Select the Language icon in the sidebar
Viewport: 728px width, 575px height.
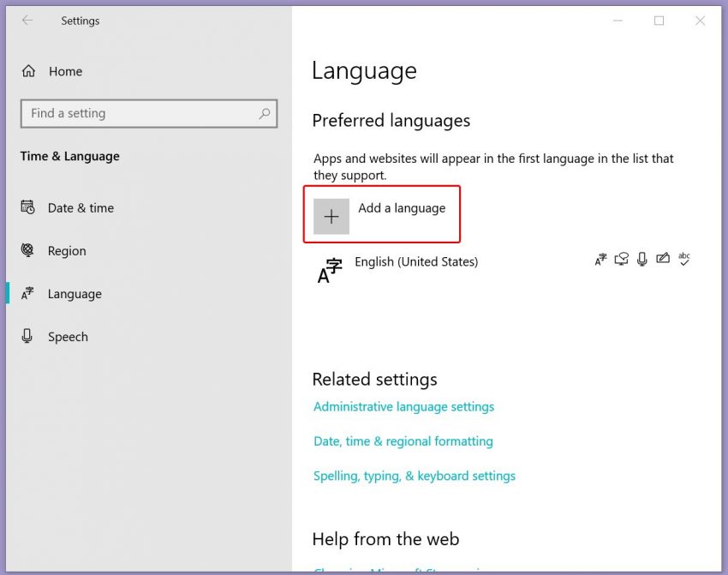[x=25, y=293]
